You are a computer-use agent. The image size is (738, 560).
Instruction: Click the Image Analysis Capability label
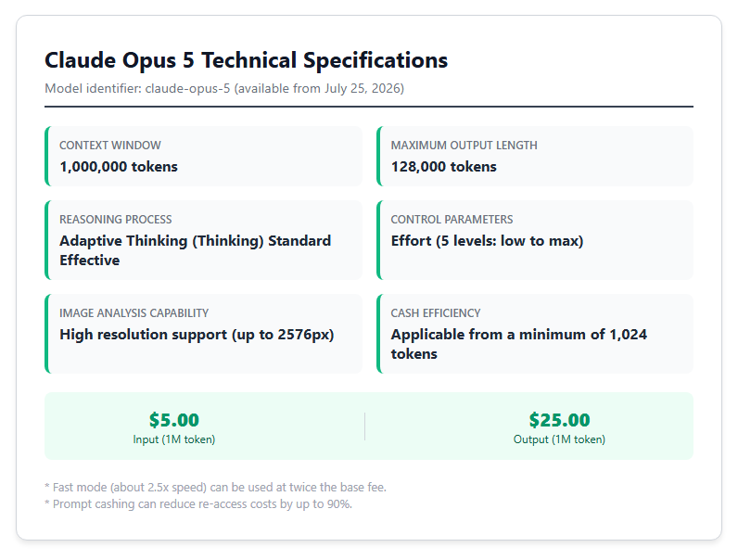(x=134, y=313)
